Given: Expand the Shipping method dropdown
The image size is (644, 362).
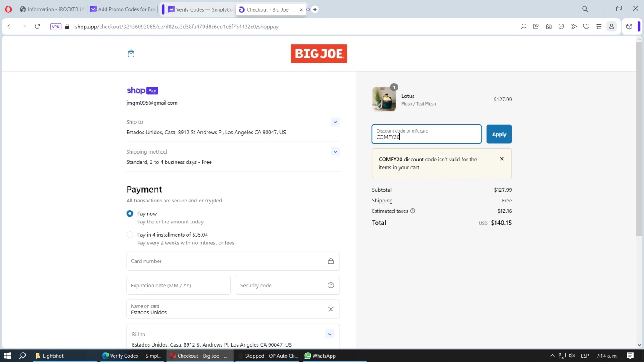Looking at the screenshot, I should coord(335,151).
